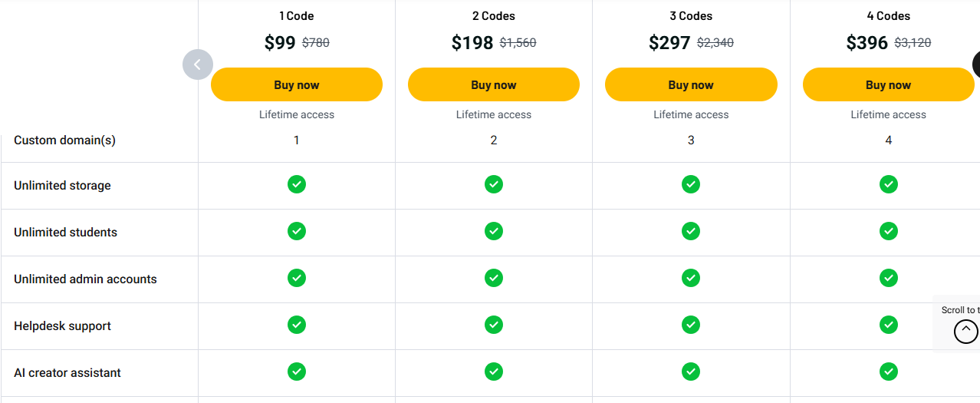Click the 2 Codes plan heading
This screenshot has width=980, height=403.
pos(494,16)
